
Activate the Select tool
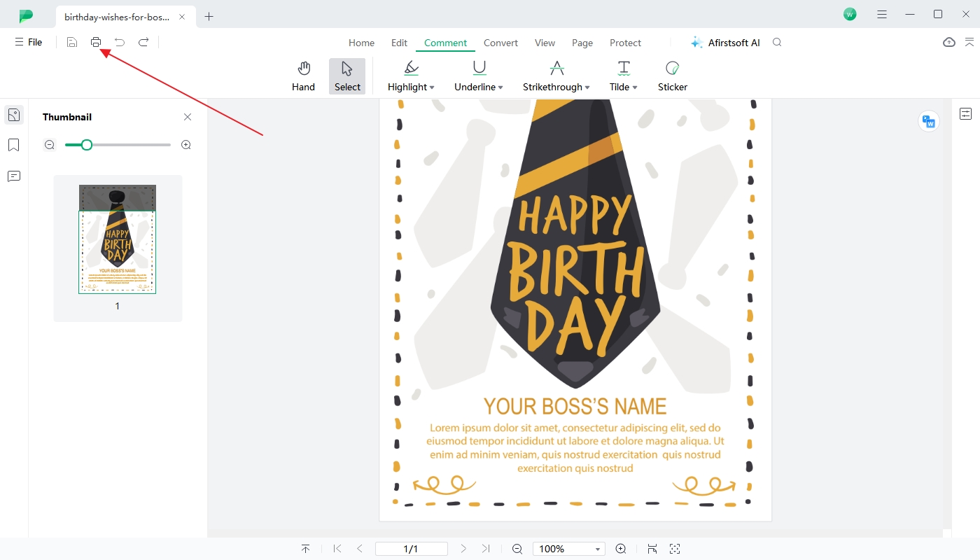click(347, 76)
